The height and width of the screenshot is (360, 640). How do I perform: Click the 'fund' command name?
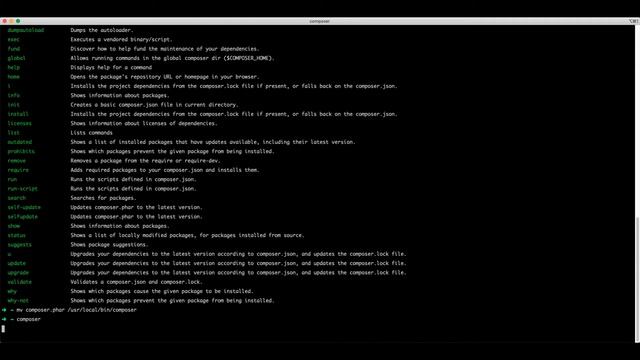(13, 49)
